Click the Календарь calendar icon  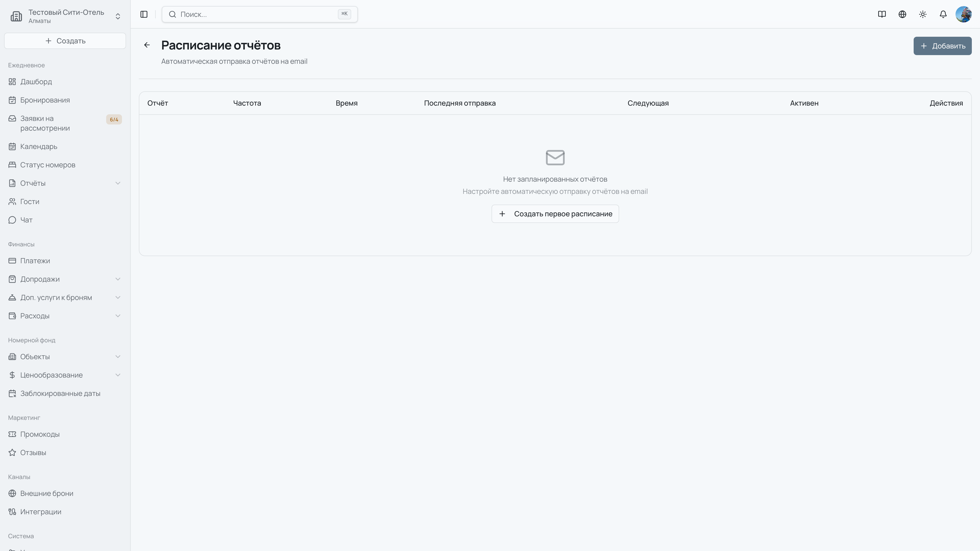12,146
